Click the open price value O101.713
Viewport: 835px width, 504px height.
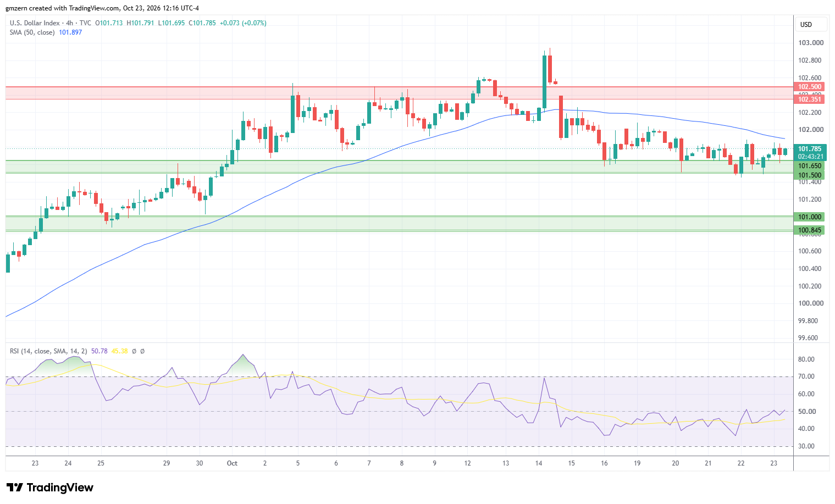coord(109,23)
